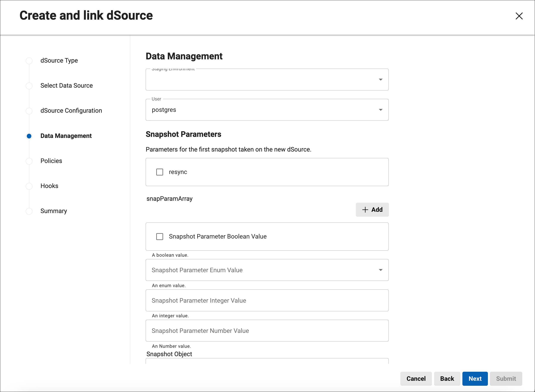Click the Summary step circle
This screenshot has height=392, width=535.
point(29,211)
